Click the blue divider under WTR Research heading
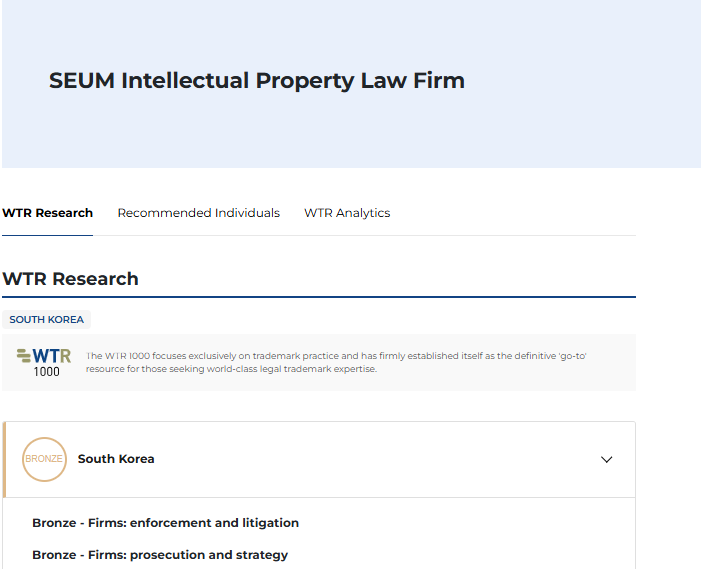The width and height of the screenshot is (701, 569). point(318,297)
